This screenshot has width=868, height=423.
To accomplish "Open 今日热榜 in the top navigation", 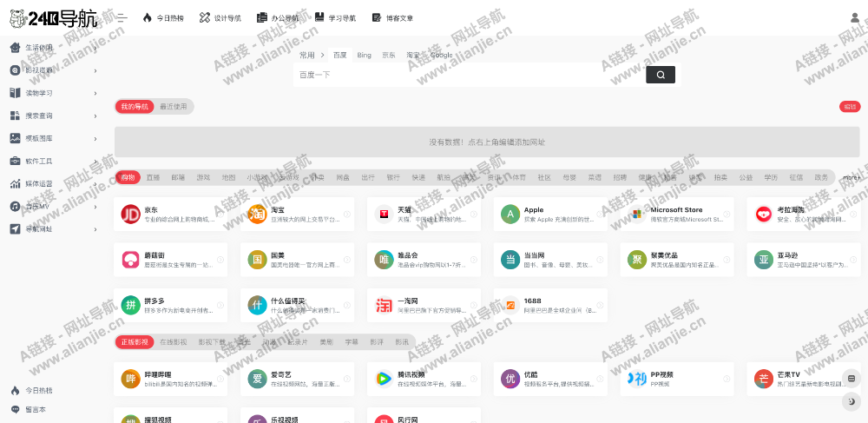I will point(163,17).
